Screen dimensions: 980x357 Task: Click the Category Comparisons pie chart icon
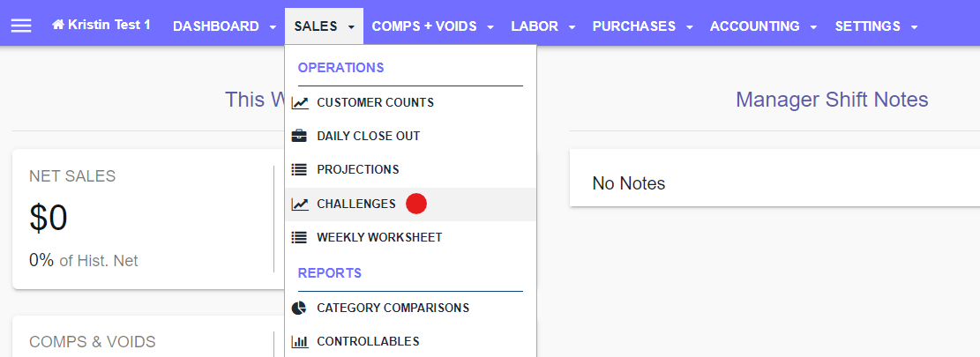pyautogui.click(x=300, y=309)
